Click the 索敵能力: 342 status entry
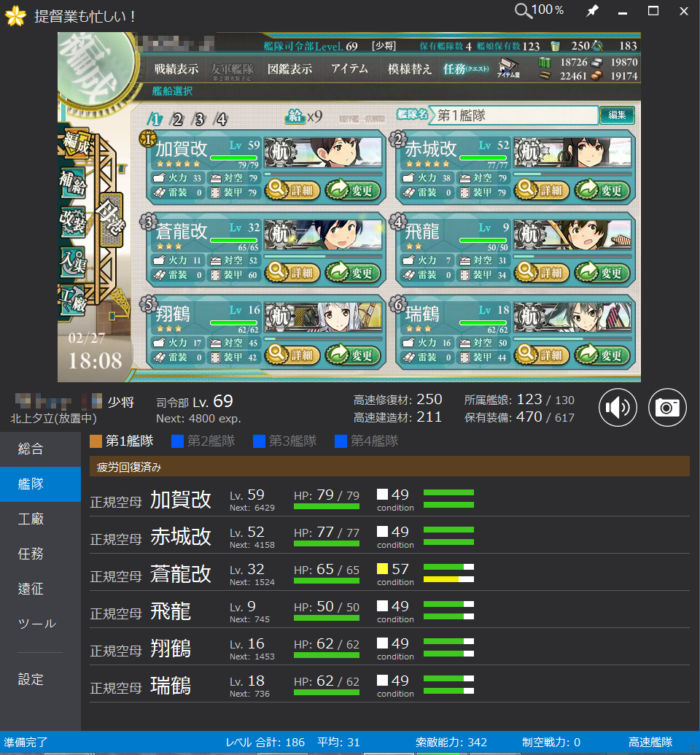Image resolution: width=700 pixels, height=755 pixels. pos(451,742)
